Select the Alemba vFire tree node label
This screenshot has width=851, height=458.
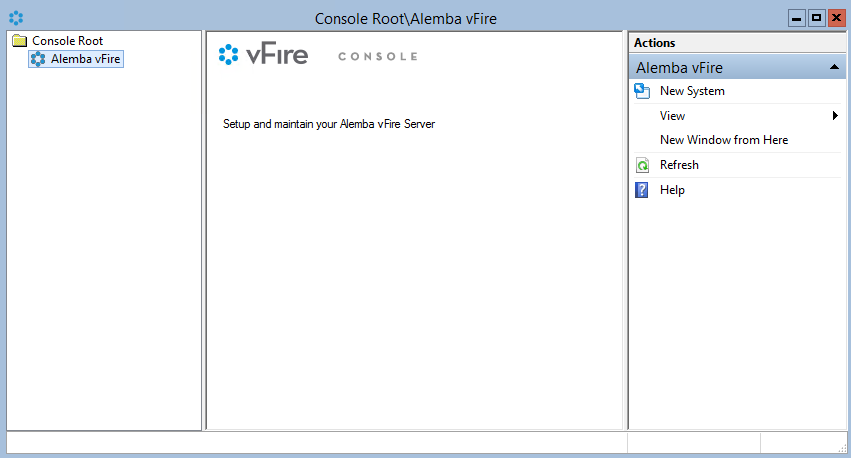click(x=86, y=59)
